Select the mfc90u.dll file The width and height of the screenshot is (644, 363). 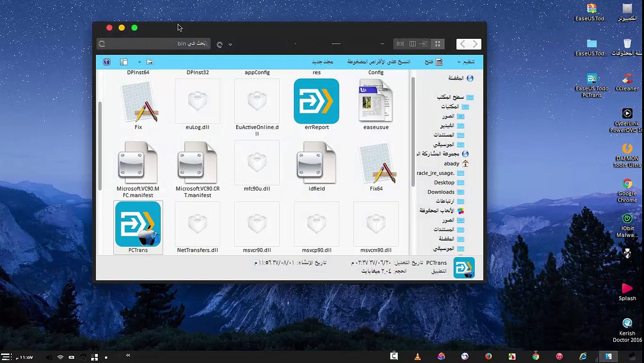(257, 166)
